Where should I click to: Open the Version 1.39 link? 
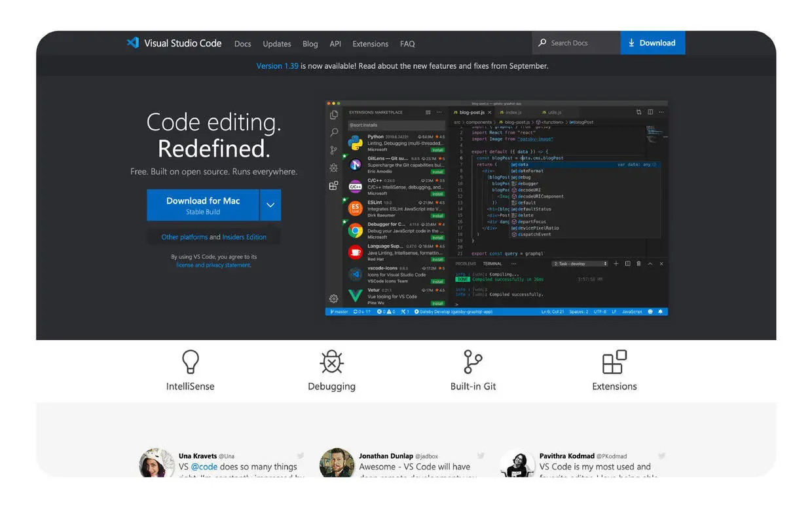coord(277,66)
